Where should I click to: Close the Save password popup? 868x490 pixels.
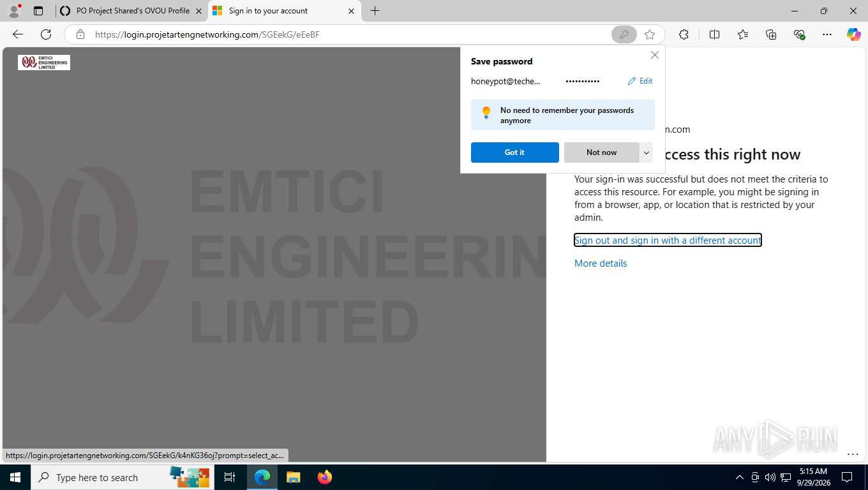click(654, 55)
